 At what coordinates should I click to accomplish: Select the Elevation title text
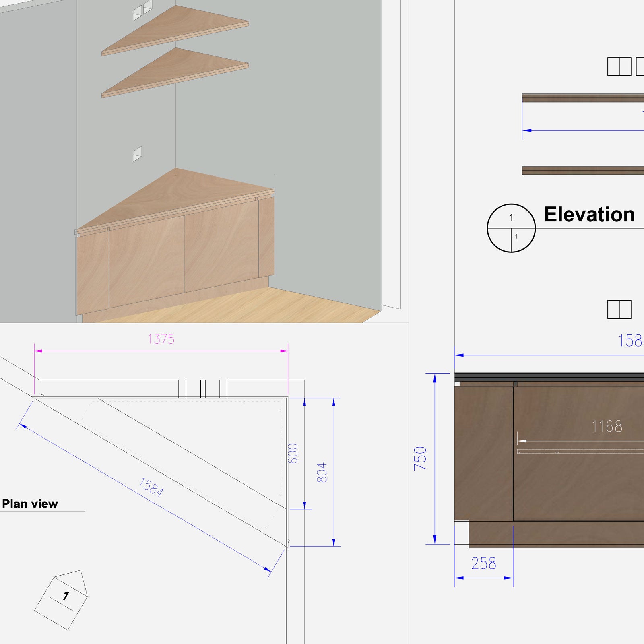tap(589, 215)
